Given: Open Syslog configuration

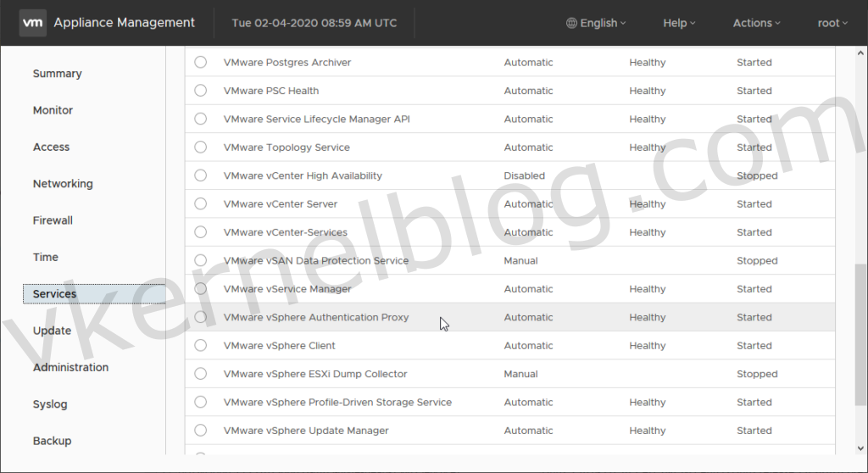Looking at the screenshot, I should pyautogui.click(x=50, y=404).
